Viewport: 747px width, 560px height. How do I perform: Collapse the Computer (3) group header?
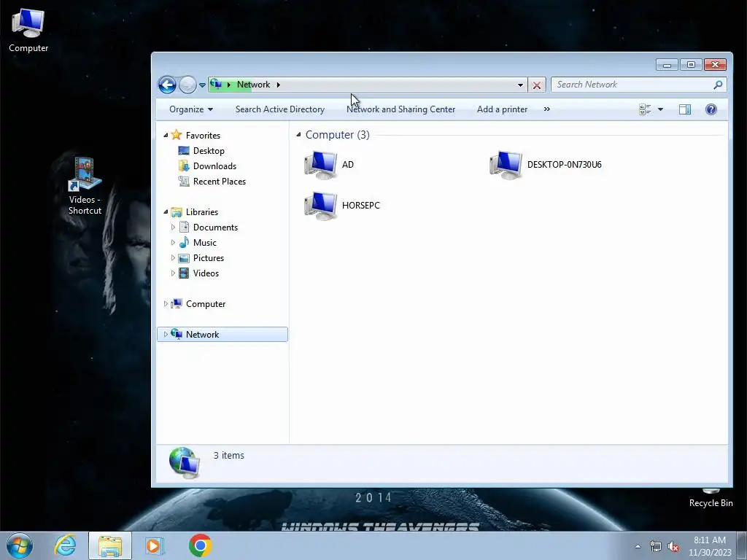298,135
